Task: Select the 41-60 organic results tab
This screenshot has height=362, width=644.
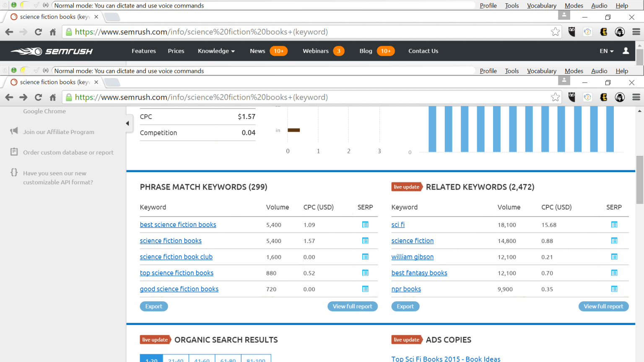Action: click(x=202, y=359)
